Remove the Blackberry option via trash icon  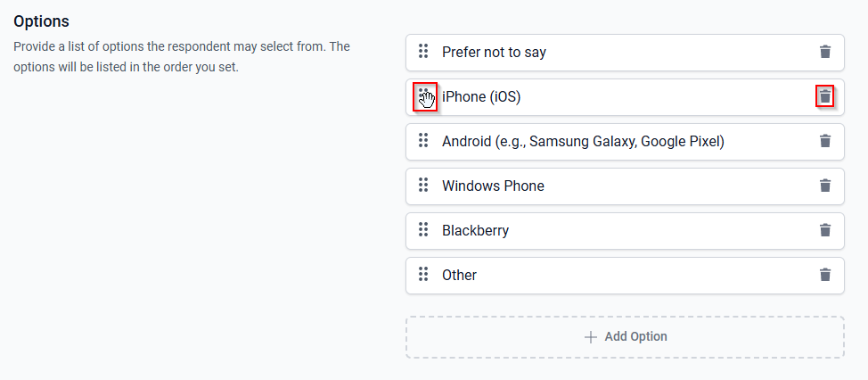[825, 230]
